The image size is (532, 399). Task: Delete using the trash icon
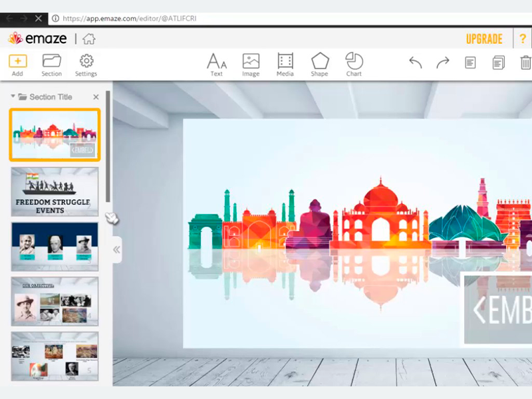pyautogui.click(x=525, y=63)
